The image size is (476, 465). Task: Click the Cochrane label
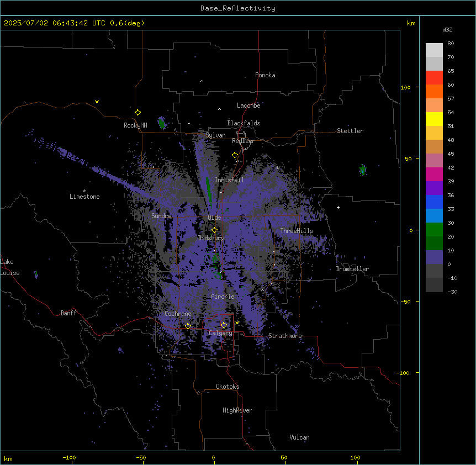(x=178, y=314)
